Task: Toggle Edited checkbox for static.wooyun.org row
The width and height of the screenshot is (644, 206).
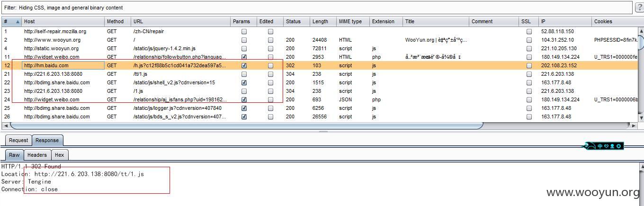Action: point(270,48)
